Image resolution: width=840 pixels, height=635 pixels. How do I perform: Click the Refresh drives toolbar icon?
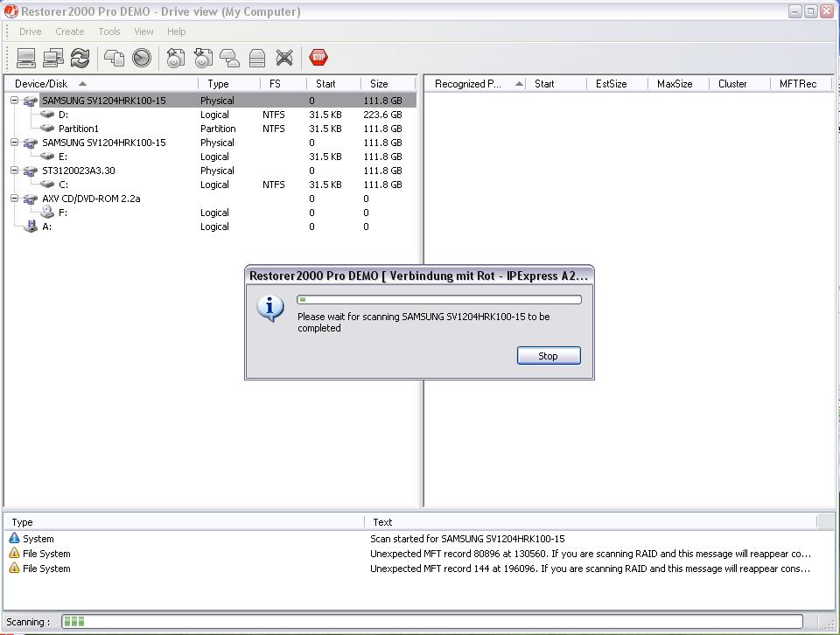click(x=80, y=58)
